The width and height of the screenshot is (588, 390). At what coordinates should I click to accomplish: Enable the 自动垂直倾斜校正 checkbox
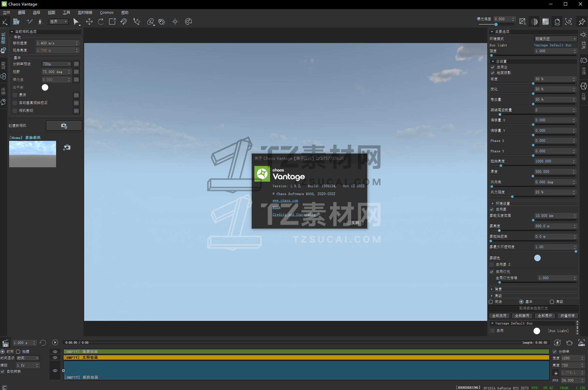pyautogui.click(x=15, y=103)
